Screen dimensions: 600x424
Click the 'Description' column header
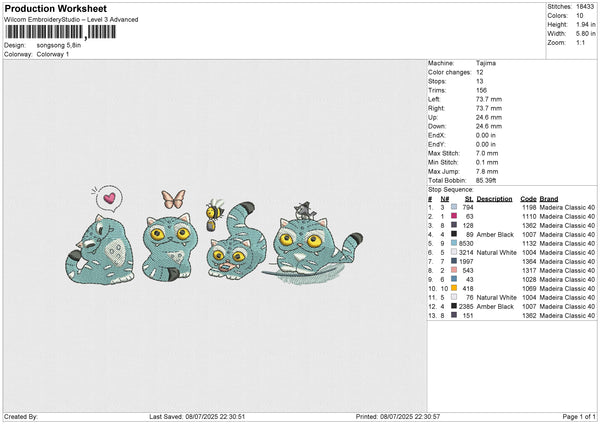pyautogui.click(x=494, y=199)
